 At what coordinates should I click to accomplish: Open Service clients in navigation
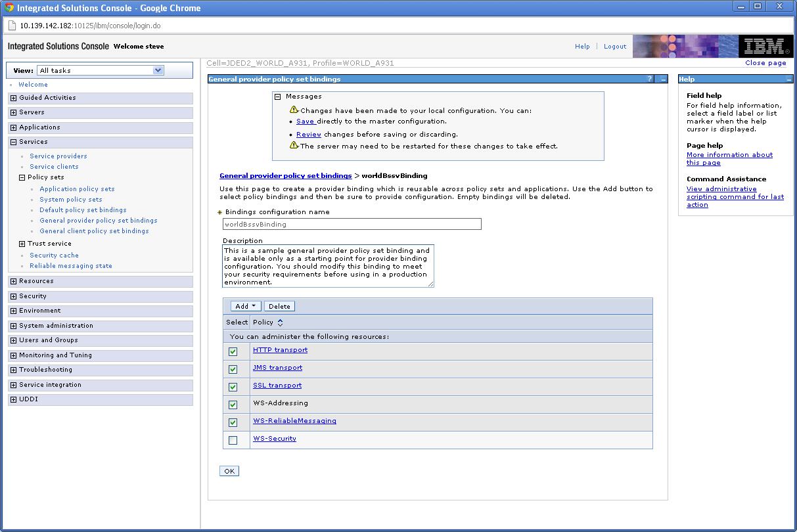tap(54, 167)
